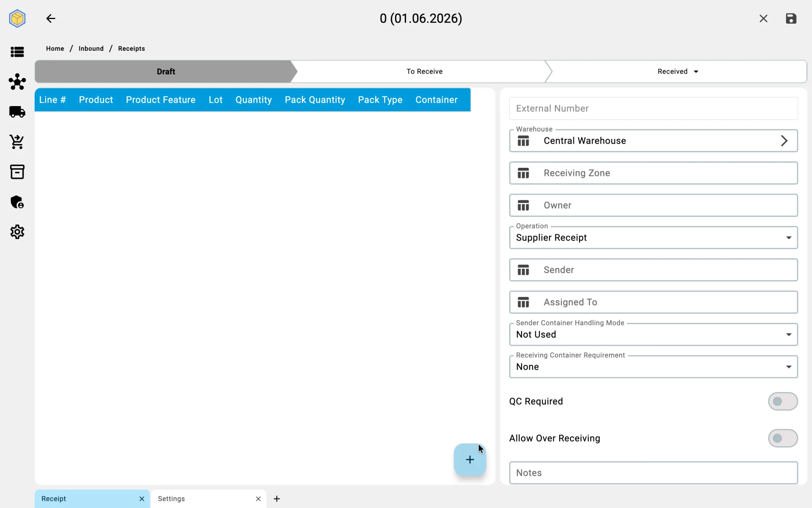Open the delivery truck icon in sidebar
The image size is (812, 508).
(17, 112)
